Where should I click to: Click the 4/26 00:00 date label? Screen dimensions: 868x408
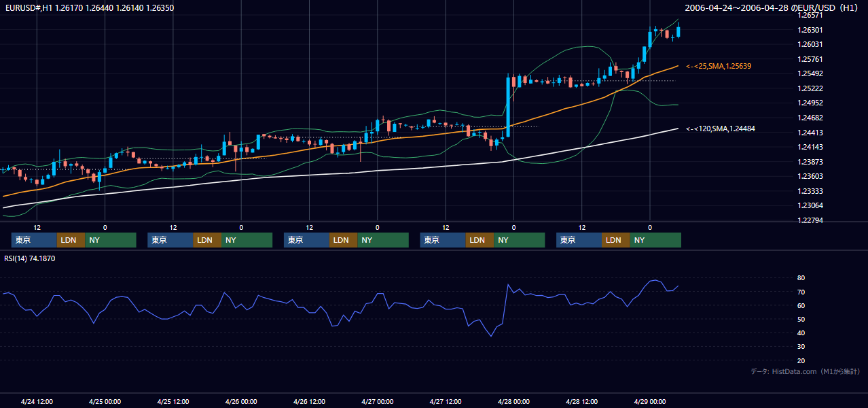(241, 401)
